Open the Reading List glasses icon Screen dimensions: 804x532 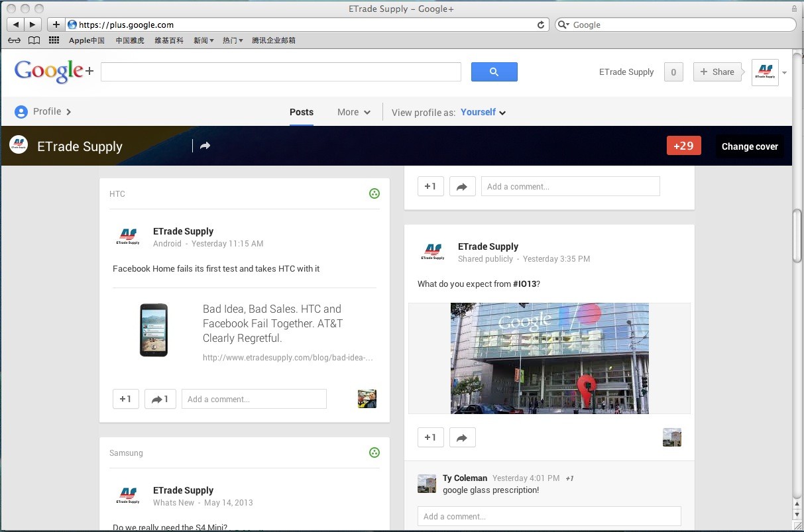pos(14,40)
